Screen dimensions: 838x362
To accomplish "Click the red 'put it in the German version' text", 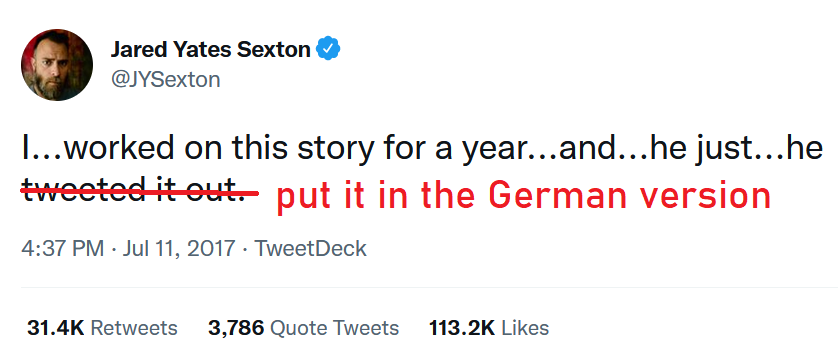I will [x=524, y=197].
